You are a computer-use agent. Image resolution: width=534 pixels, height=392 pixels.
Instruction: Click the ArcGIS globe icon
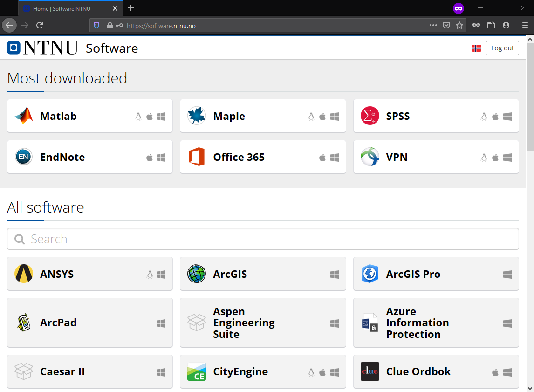pyautogui.click(x=197, y=274)
